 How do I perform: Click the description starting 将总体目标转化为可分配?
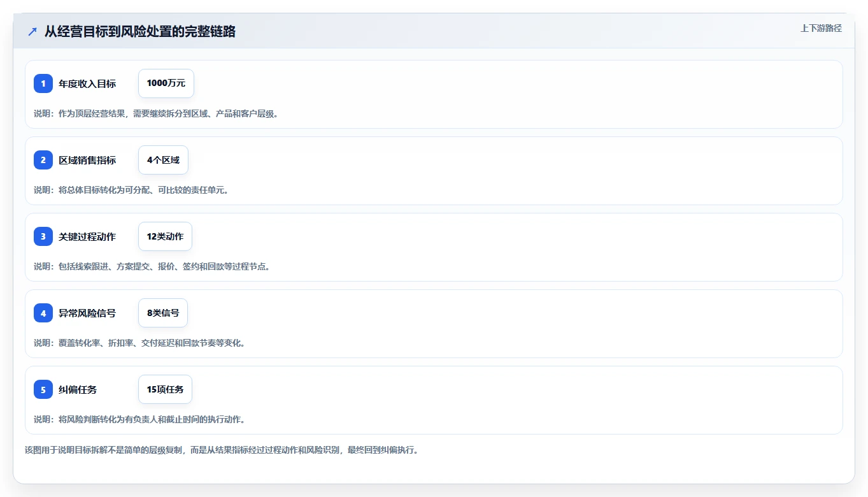tap(131, 190)
